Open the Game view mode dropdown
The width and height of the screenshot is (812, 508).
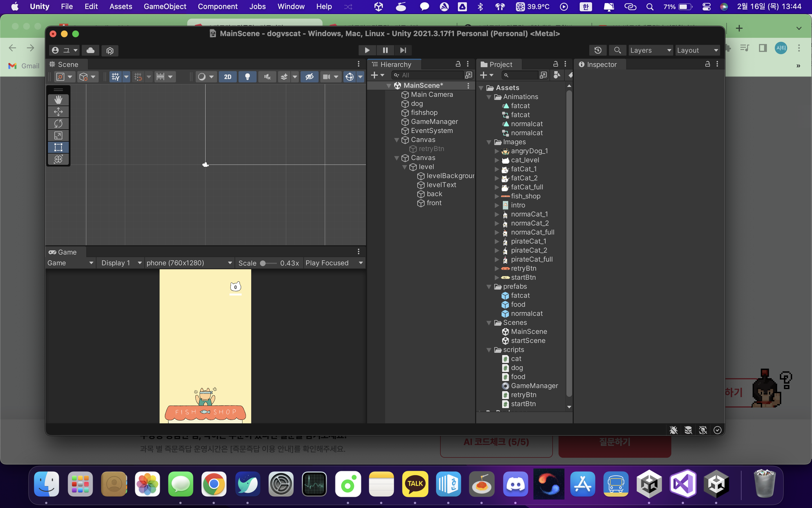70,263
